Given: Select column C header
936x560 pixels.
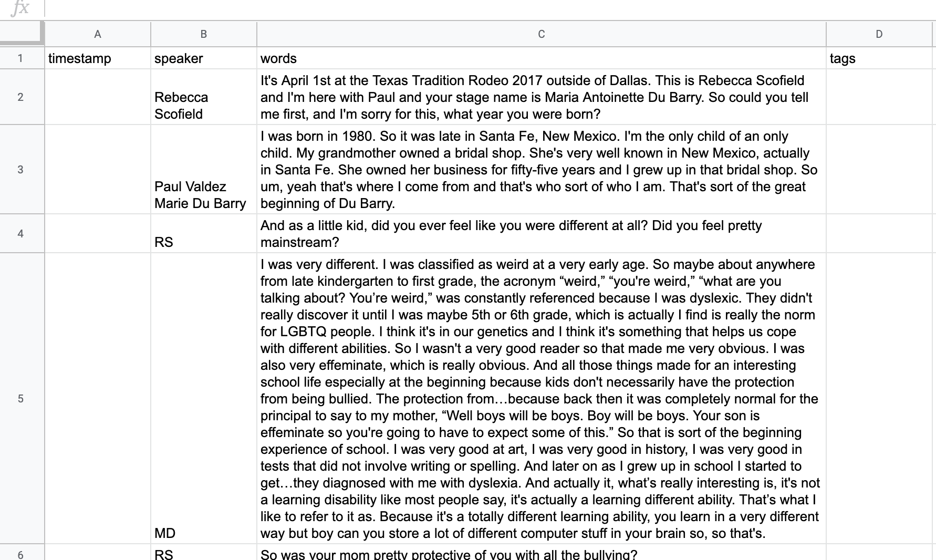Looking at the screenshot, I should click(541, 33).
